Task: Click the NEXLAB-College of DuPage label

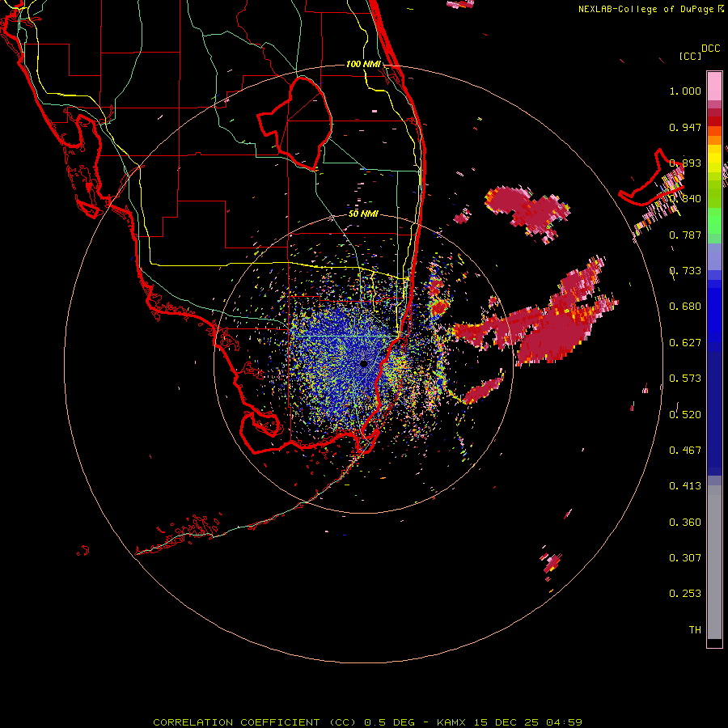Action: [x=645, y=9]
